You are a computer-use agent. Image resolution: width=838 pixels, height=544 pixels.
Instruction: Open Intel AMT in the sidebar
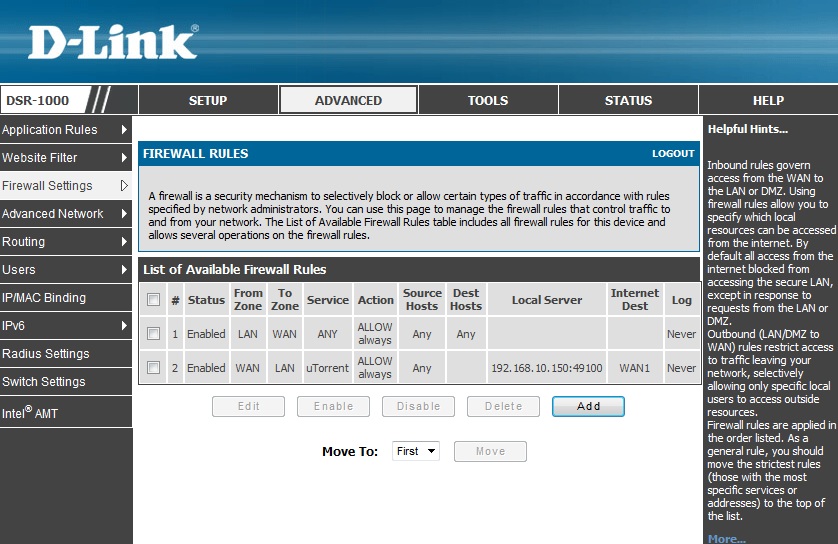[x=66, y=413]
